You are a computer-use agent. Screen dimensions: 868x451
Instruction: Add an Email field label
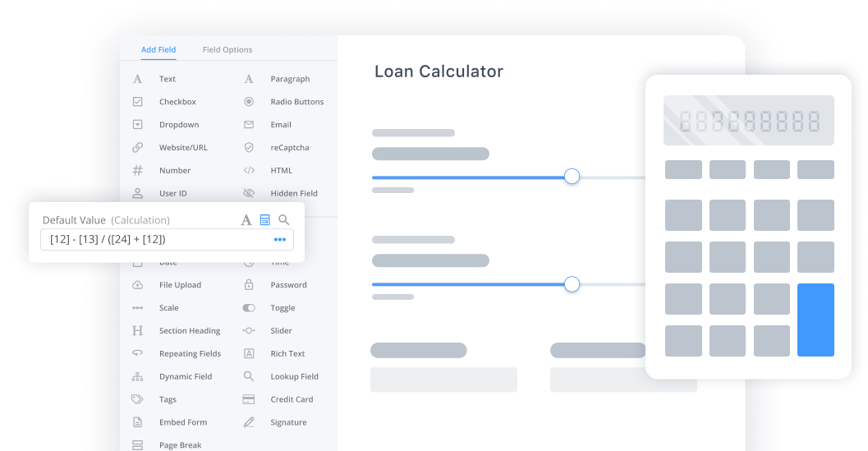click(281, 125)
